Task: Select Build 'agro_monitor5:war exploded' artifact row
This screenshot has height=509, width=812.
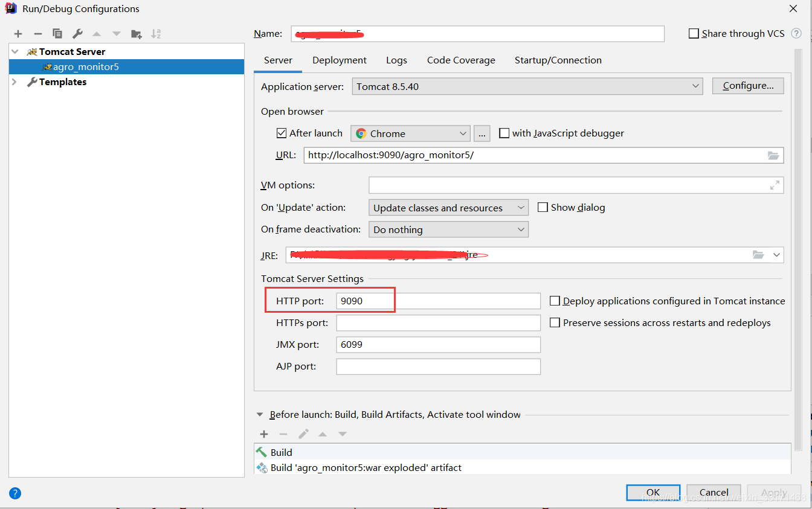Action: [523, 467]
